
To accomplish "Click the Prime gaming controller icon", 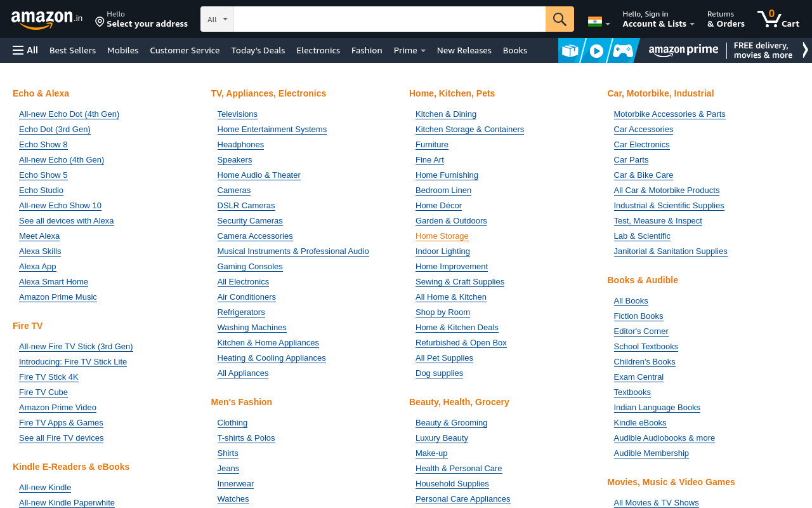I will click(622, 51).
